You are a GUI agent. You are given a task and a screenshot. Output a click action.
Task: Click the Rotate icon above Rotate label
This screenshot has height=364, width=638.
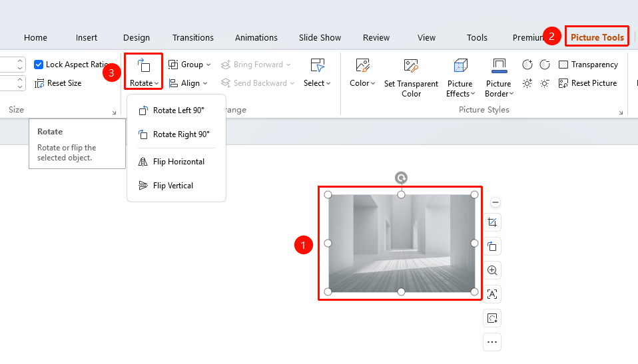pyautogui.click(x=144, y=65)
